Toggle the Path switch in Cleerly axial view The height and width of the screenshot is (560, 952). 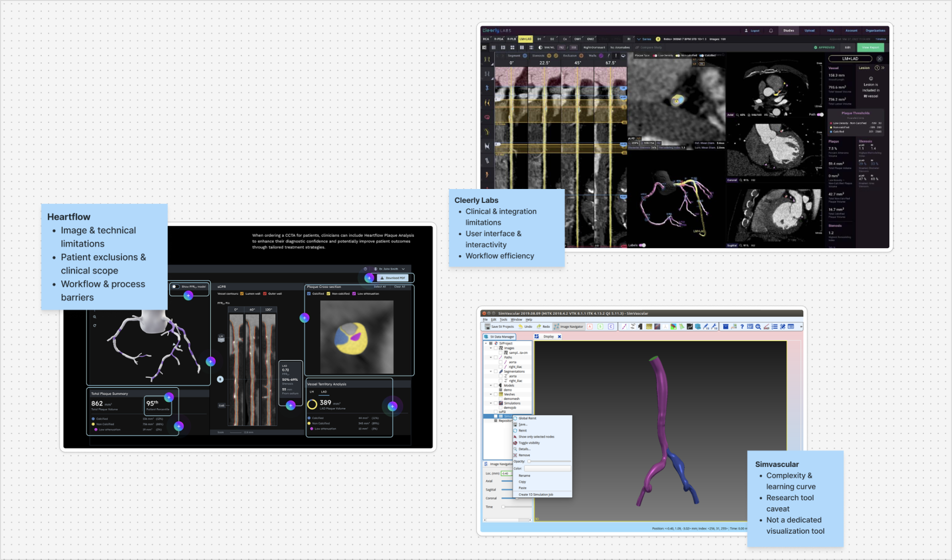click(820, 114)
